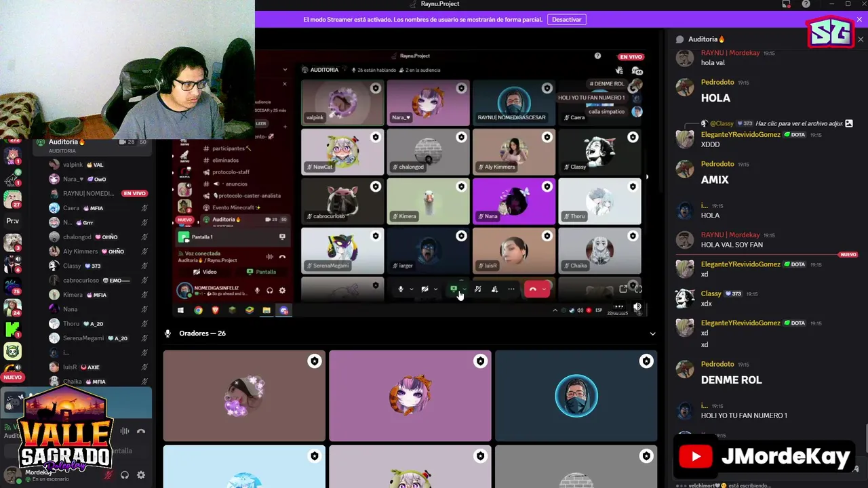
Task: Open Brave browser from streamed taskbar
Action: point(216,310)
